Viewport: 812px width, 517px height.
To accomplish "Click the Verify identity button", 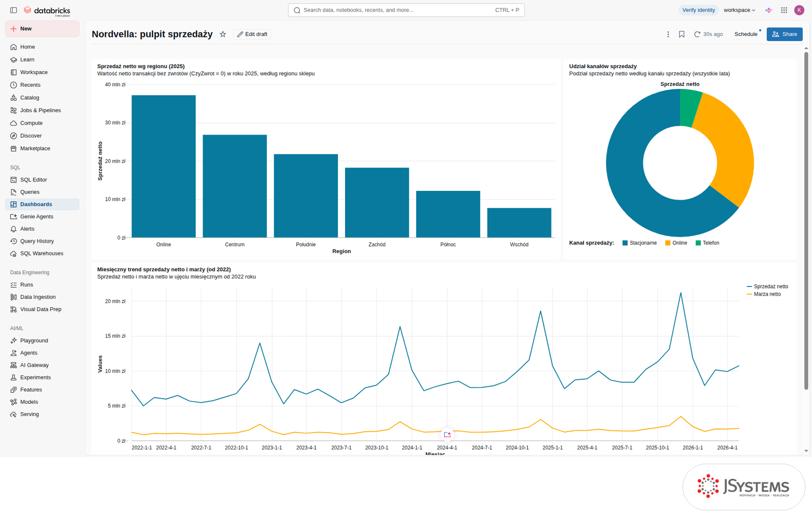I will pos(698,10).
